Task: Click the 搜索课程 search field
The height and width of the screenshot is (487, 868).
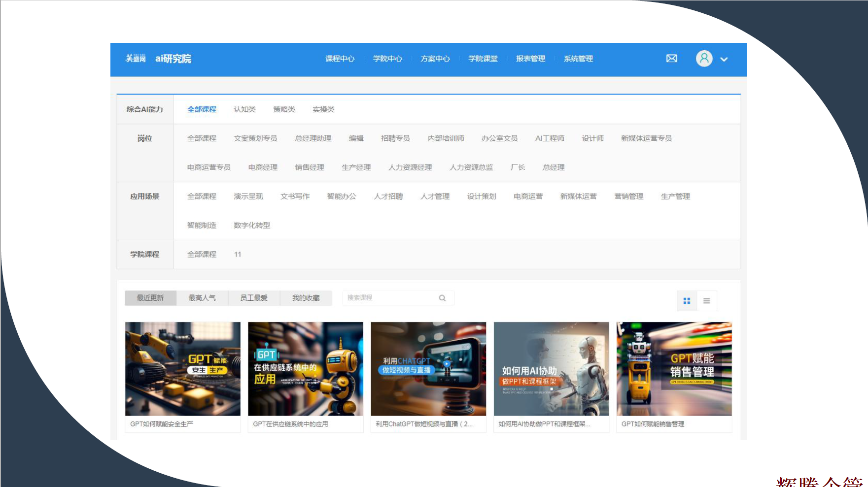Action: pos(389,298)
